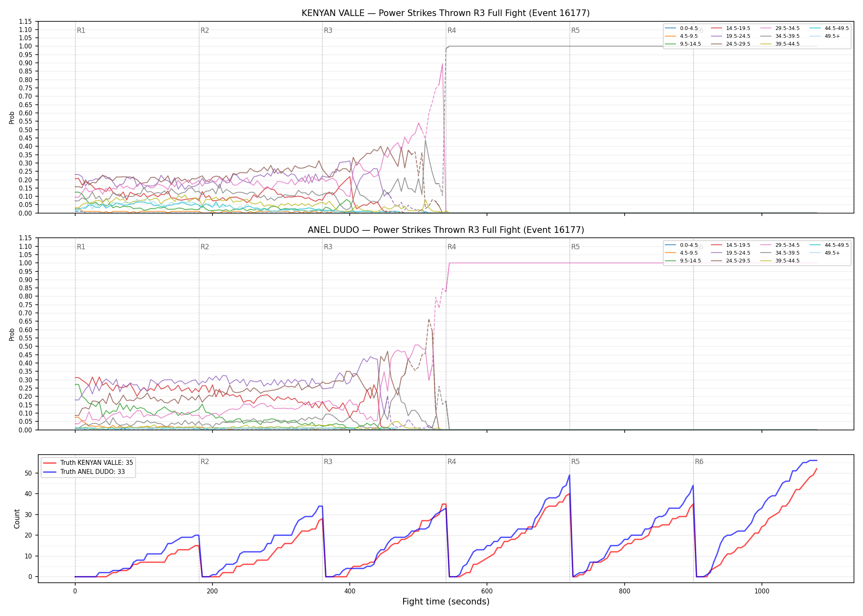Image resolution: width=863 pixels, height=616 pixels.
Task: Click the 1000 tick on the fight time axis
Action: (762, 591)
